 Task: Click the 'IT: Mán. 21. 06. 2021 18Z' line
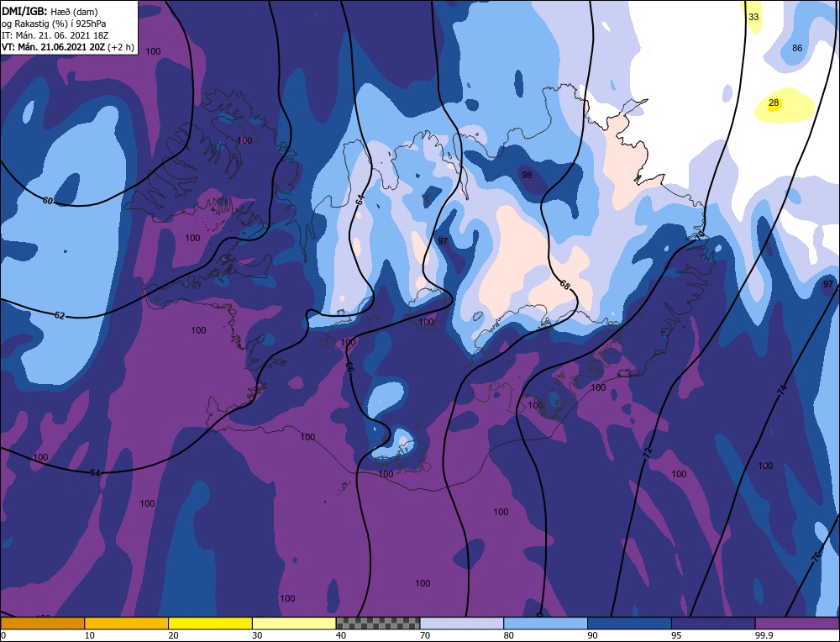55,34
